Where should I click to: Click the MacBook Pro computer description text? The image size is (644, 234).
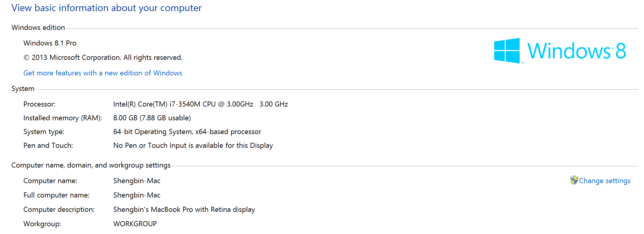[x=184, y=209]
